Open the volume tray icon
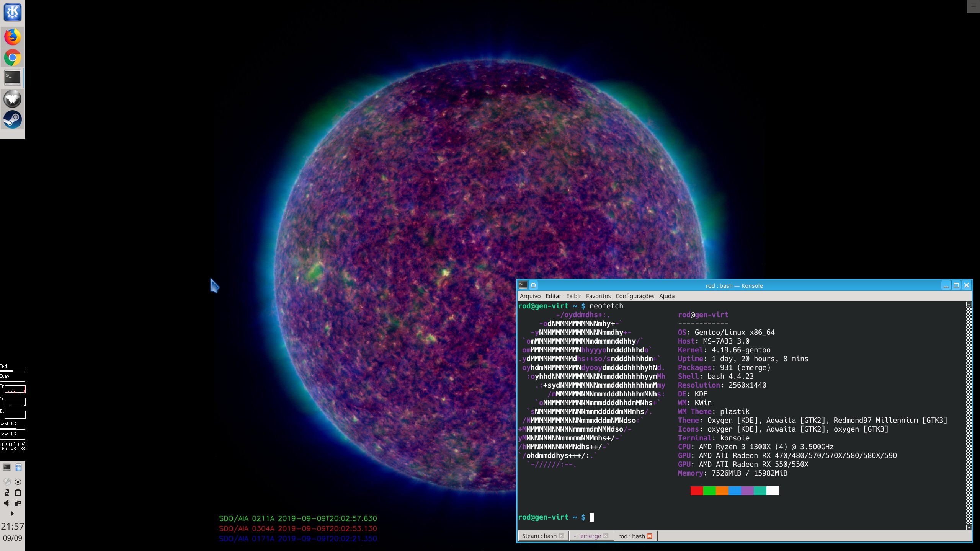 pyautogui.click(x=7, y=503)
